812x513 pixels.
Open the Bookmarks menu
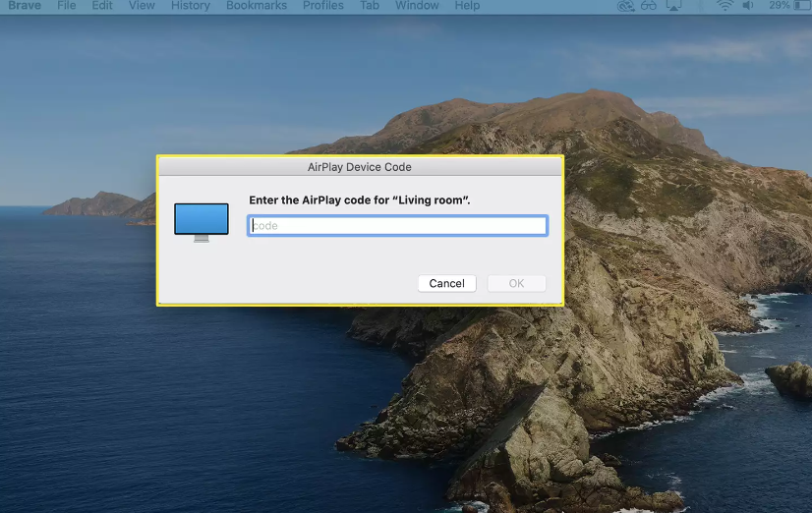point(257,6)
